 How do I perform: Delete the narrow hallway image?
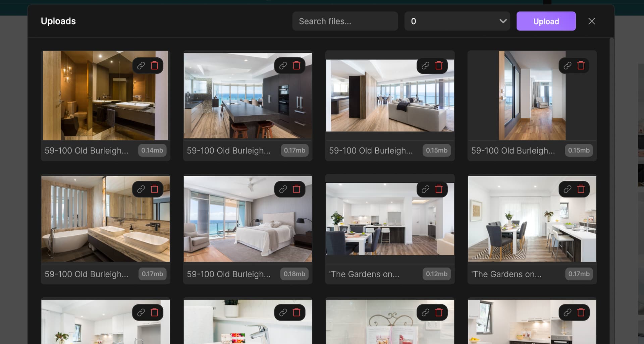[x=581, y=65]
